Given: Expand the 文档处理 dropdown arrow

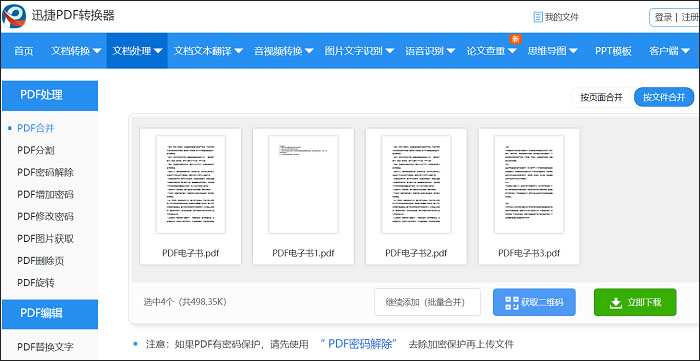Looking at the screenshot, I should [158, 51].
